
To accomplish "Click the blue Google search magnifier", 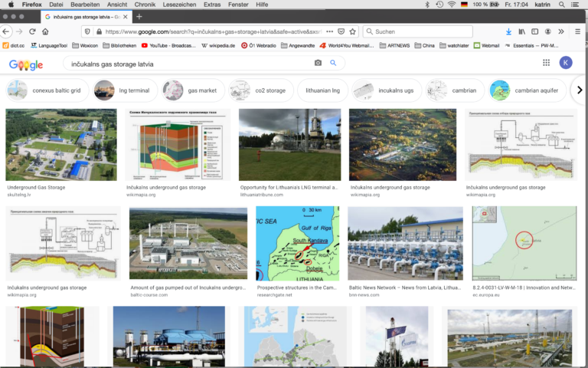I will pos(333,63).
